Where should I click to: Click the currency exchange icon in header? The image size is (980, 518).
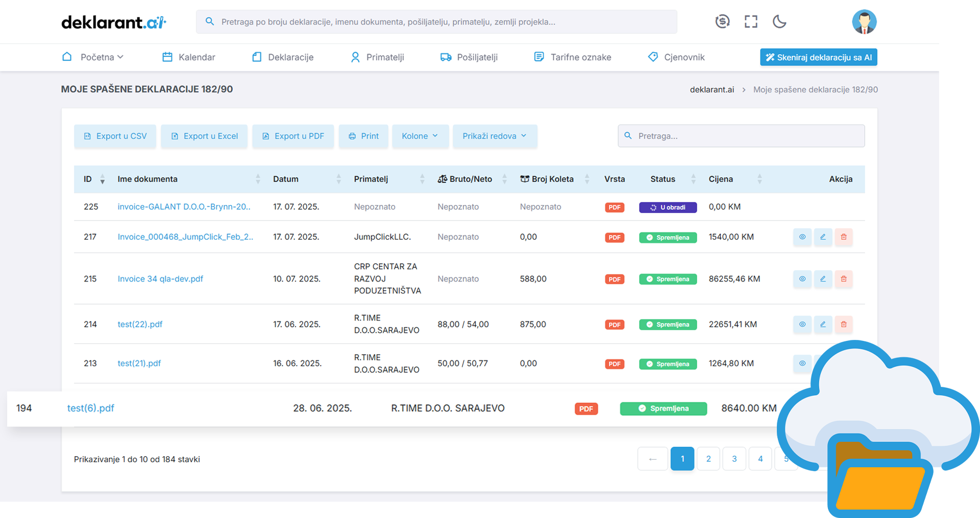pyautogui.click(x=722, y=21)
